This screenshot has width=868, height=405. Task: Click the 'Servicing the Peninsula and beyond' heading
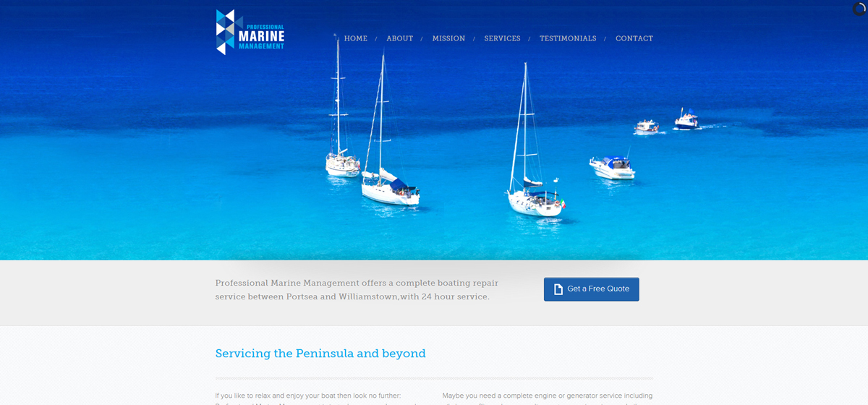click(320, 354)
